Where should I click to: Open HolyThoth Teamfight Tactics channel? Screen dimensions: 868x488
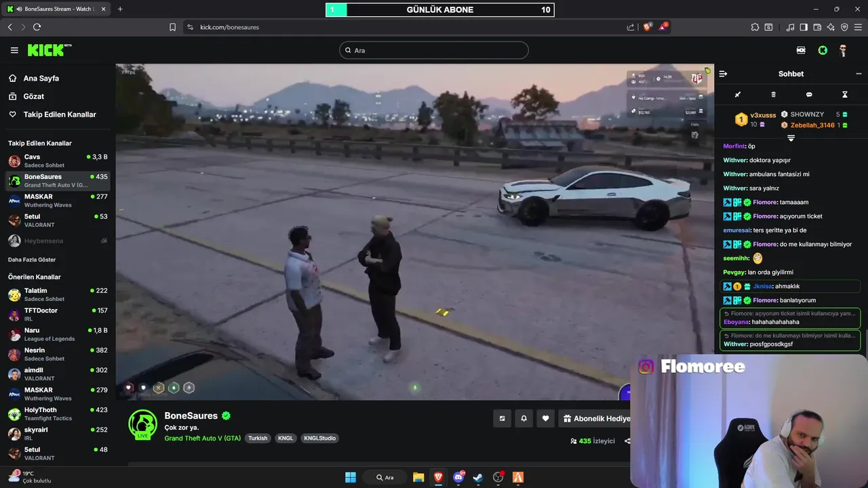tap(58, 413)
